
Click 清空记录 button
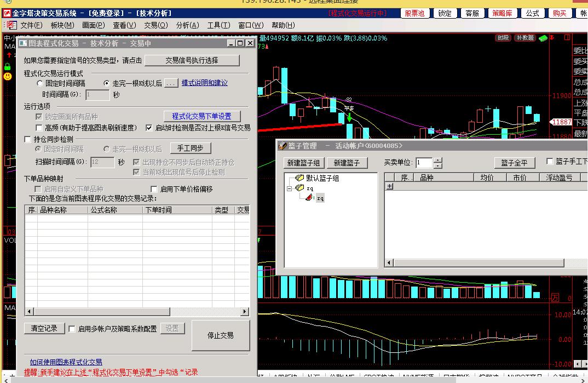44,328
